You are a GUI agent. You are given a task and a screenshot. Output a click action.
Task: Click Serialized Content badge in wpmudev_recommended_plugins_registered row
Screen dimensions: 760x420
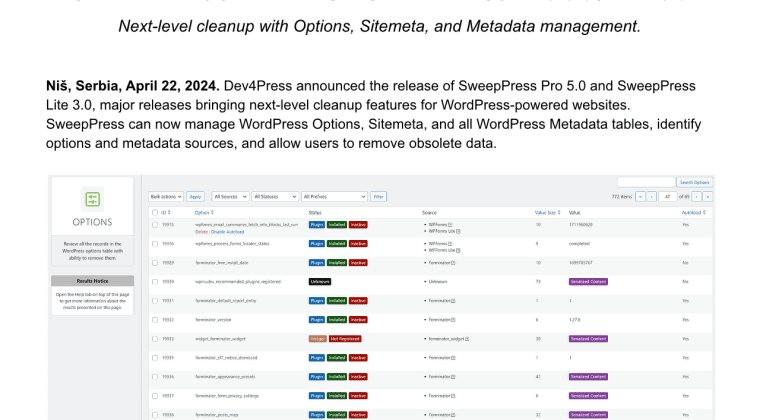pyautogui.click(x=588, y=282)
